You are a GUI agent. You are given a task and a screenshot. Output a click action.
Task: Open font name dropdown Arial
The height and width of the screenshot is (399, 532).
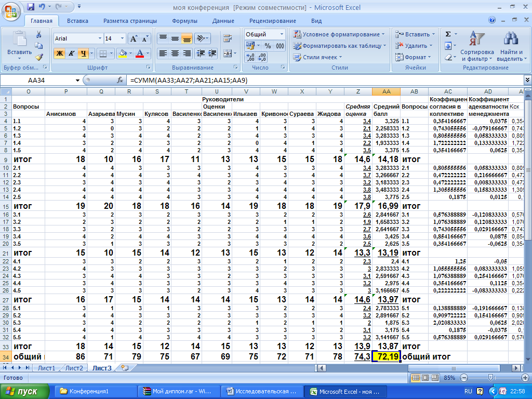100,38
